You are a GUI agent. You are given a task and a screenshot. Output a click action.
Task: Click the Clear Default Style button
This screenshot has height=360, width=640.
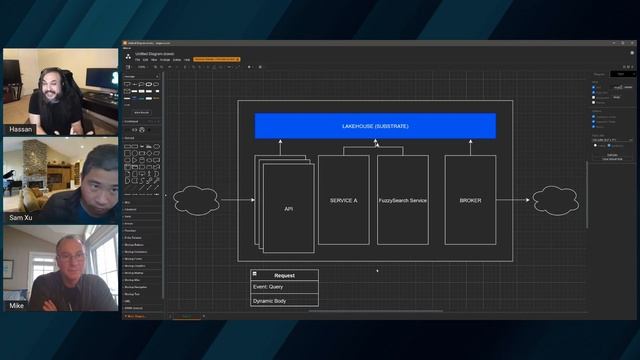coord(612,159)
